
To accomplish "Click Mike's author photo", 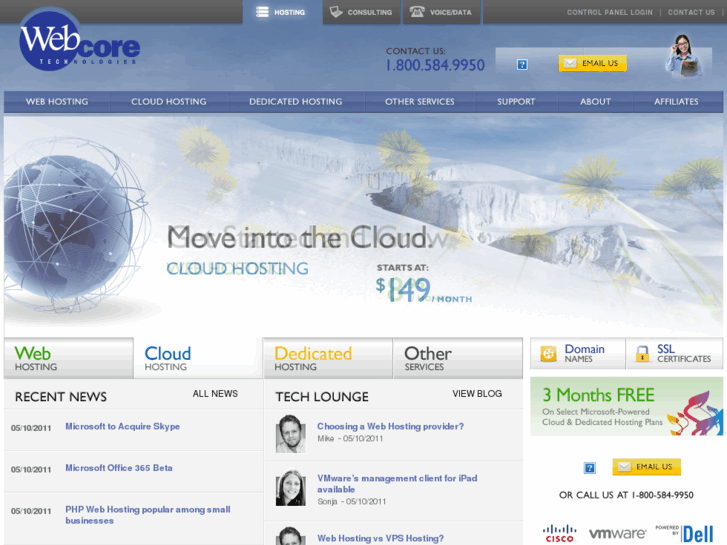I will click(x=291, y=434).
